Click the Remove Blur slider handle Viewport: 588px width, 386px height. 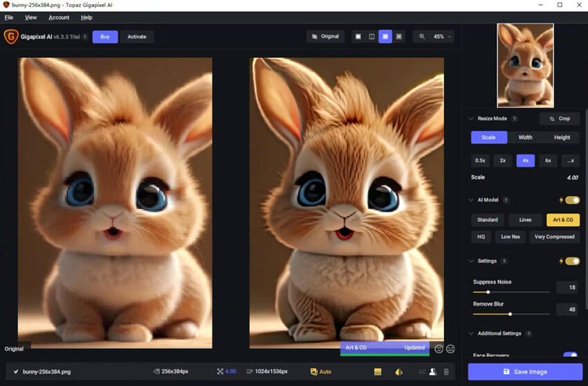click(x=510, y=314)
